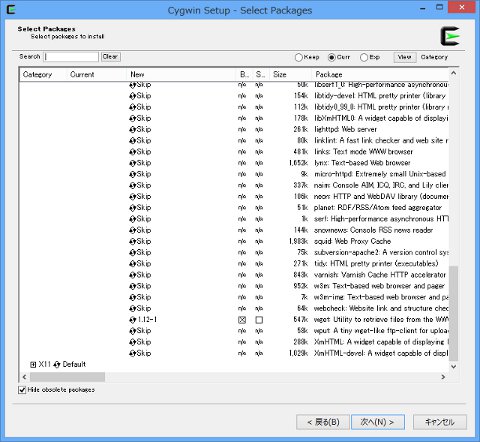
Task: Click the Cygwin icon in title bar
Action: pos(11,9)
